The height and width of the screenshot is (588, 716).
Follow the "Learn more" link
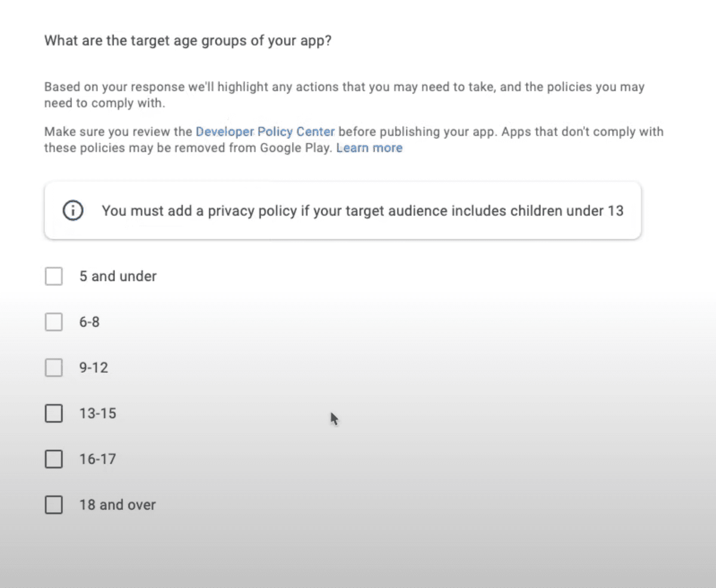pyautogui.click(x=369, y=148)
